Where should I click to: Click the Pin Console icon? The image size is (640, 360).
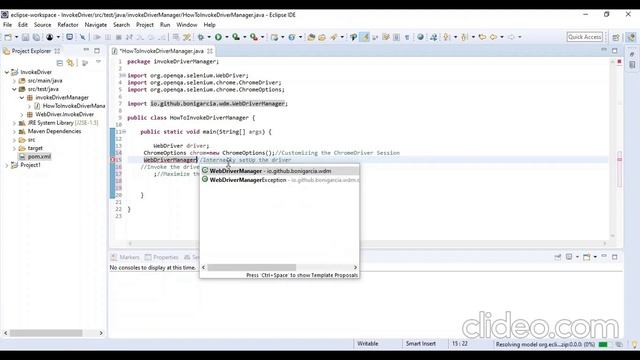[558, 257]
